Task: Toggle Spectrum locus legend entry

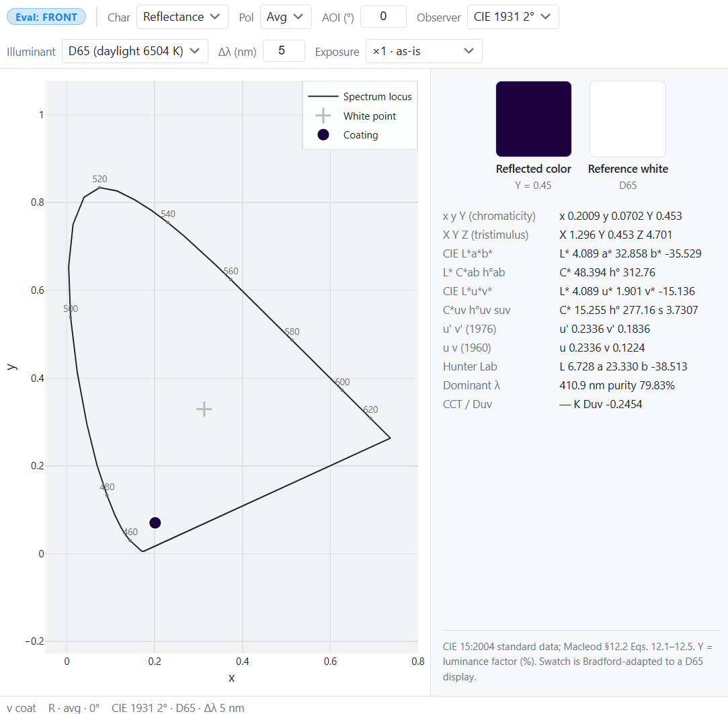Action: [x=360, y=97]
